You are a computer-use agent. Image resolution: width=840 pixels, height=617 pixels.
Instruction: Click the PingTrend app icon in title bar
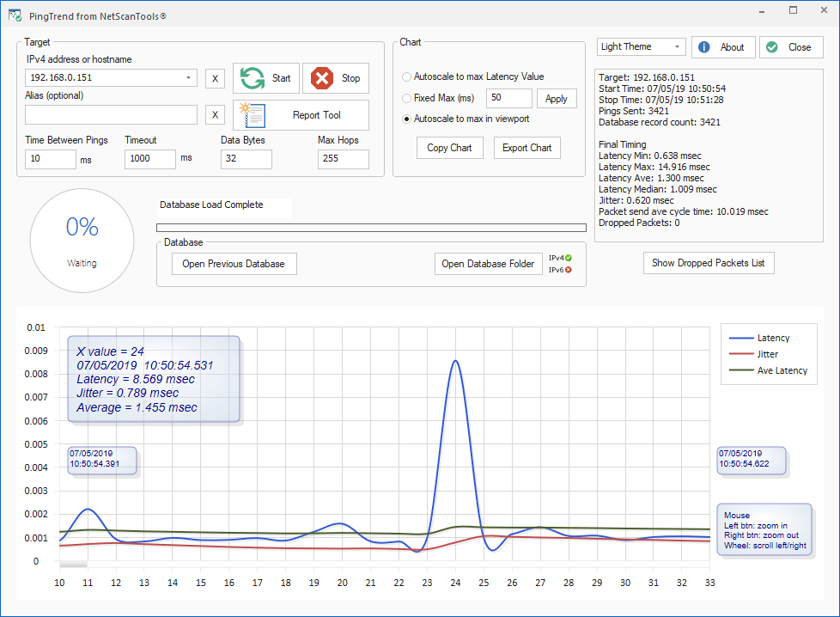[15, 15]
